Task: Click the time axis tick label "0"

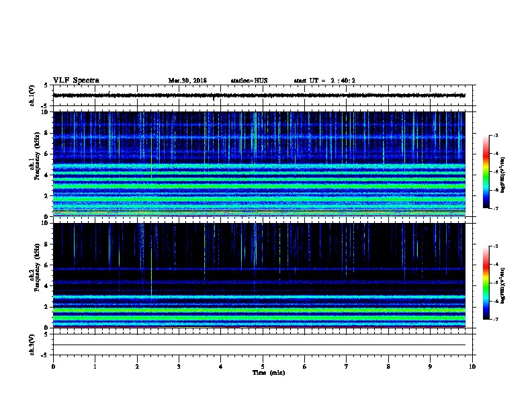Action: 53,367
